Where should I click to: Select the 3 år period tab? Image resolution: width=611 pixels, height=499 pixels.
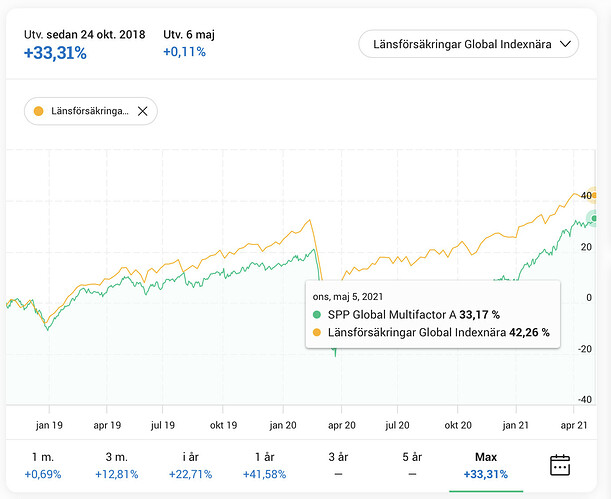[x=338, y=465]
